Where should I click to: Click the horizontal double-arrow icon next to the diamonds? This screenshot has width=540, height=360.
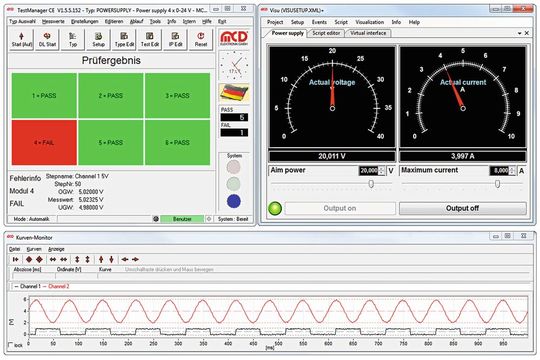click(x=53, y=259)
